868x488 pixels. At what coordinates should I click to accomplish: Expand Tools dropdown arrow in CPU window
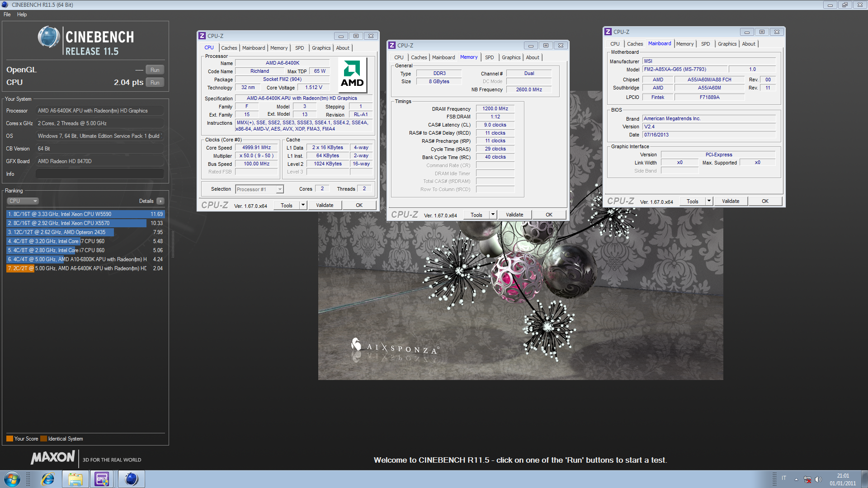(303, 205)
